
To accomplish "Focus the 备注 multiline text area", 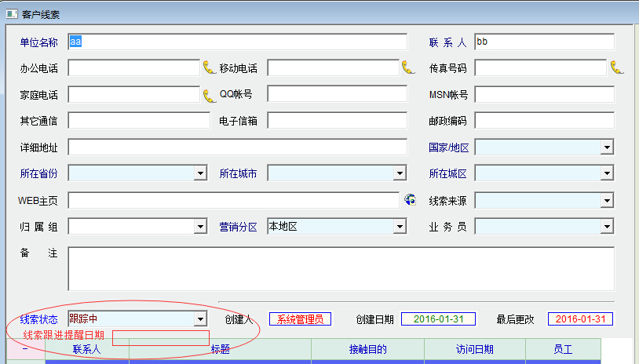I will pyautogui.click(x=340, y=268).
